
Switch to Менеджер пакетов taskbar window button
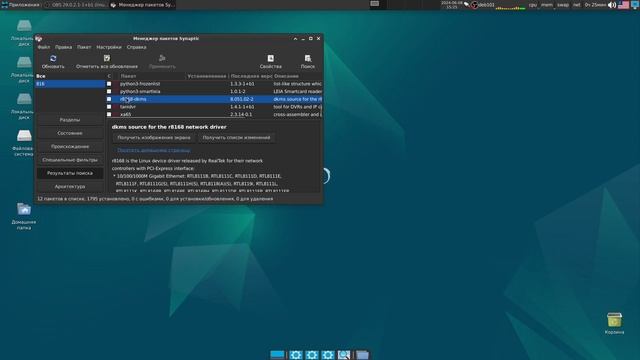click(x=142, y=5)
